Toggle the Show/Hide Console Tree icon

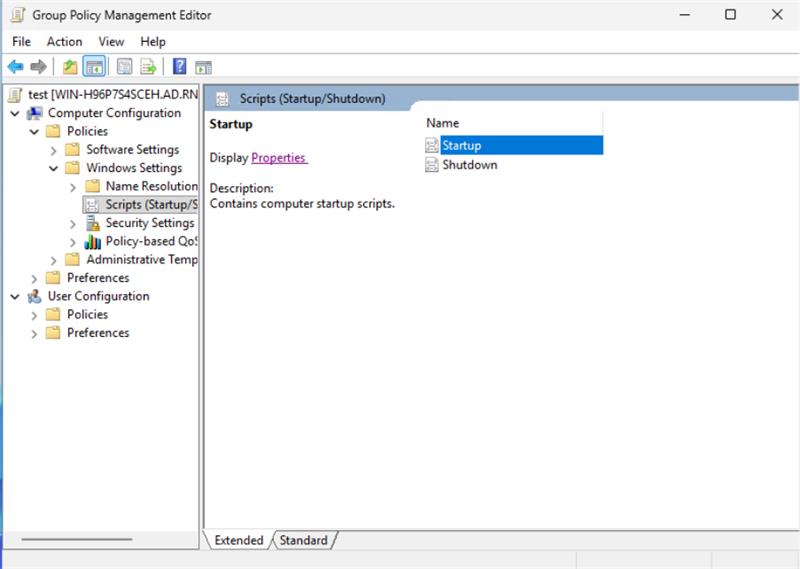(x=94, y=67)
